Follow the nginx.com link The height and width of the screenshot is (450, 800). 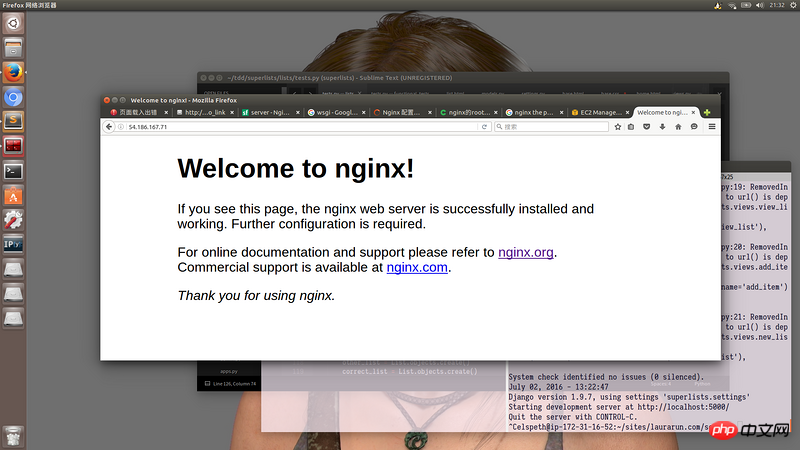pos(417,267)
